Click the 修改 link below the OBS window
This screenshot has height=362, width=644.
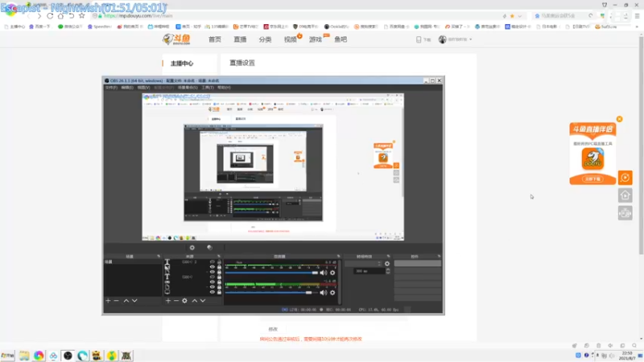[273, 329]
